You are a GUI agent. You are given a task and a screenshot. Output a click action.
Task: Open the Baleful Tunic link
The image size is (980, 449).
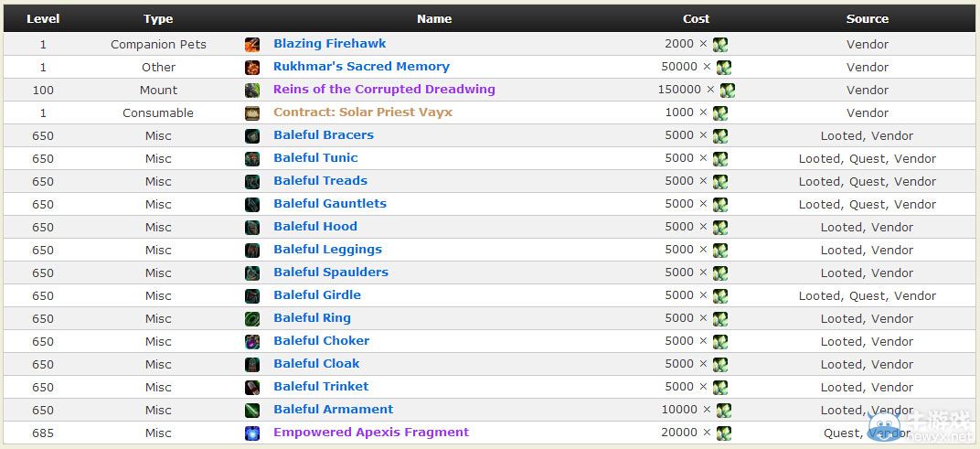315,158
